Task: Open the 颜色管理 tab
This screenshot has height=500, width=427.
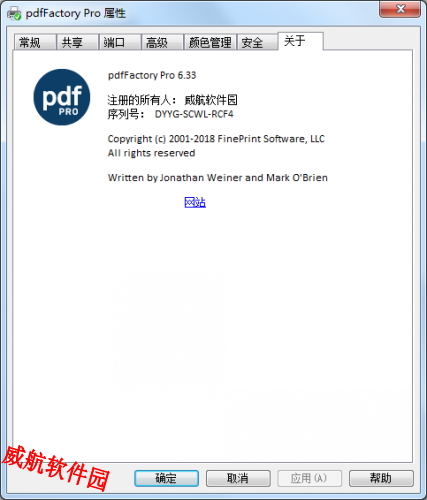Action: point(210,42)
